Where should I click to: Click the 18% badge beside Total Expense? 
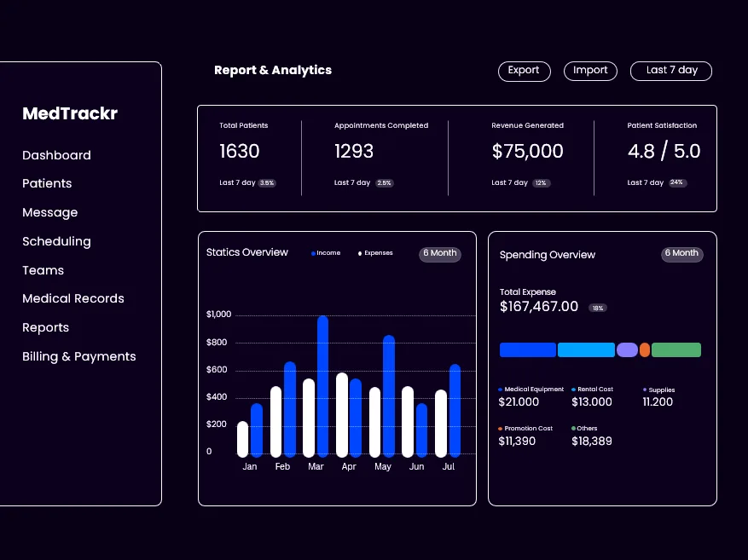[597, 308]
